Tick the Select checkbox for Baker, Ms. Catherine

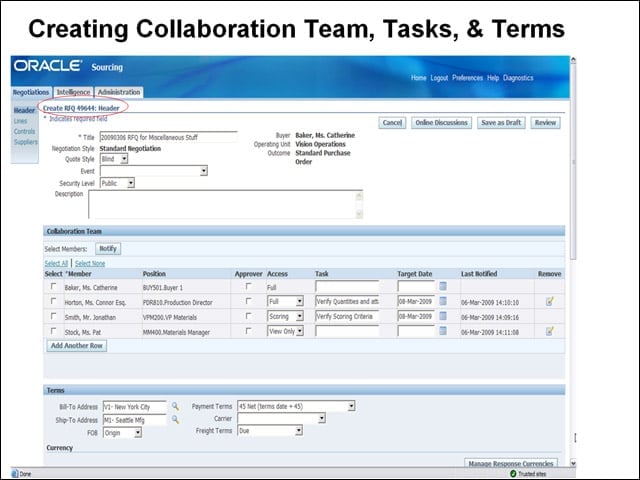[x=53, y=287]
